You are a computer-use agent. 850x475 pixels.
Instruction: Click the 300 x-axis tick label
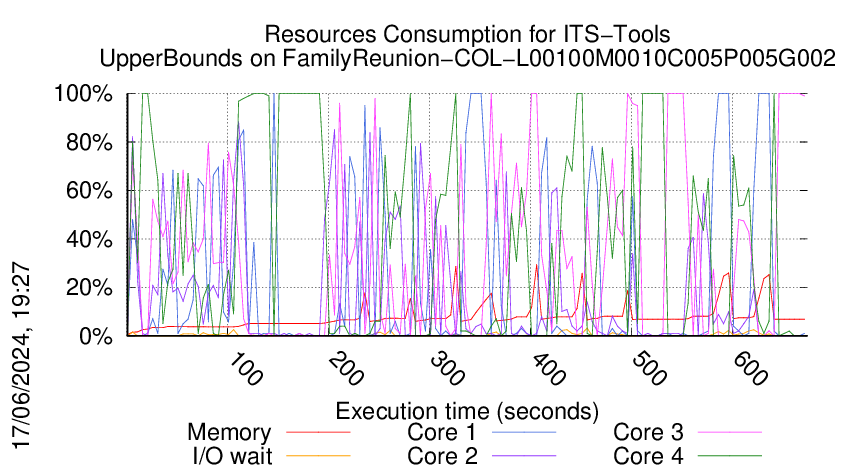click(x=448, y=369)
